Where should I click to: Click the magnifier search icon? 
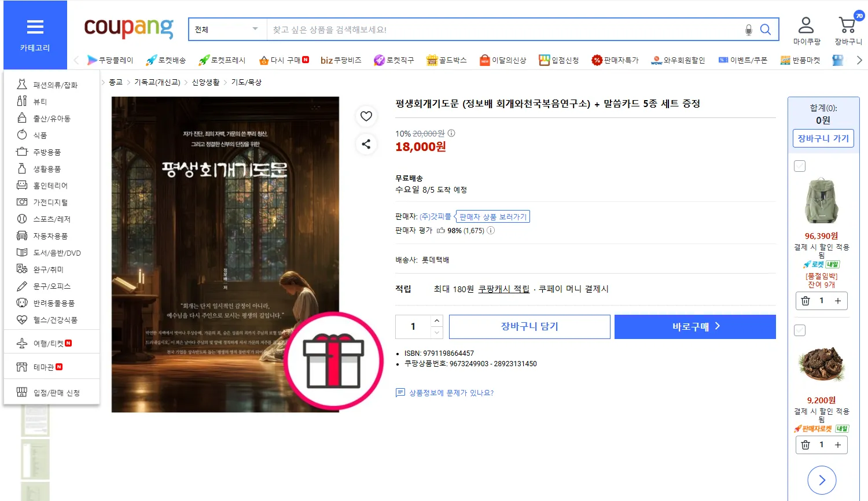point(766,30)
